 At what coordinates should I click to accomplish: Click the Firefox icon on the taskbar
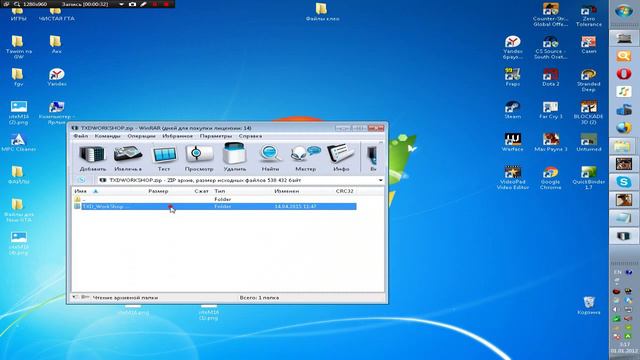tap(624, 128)
